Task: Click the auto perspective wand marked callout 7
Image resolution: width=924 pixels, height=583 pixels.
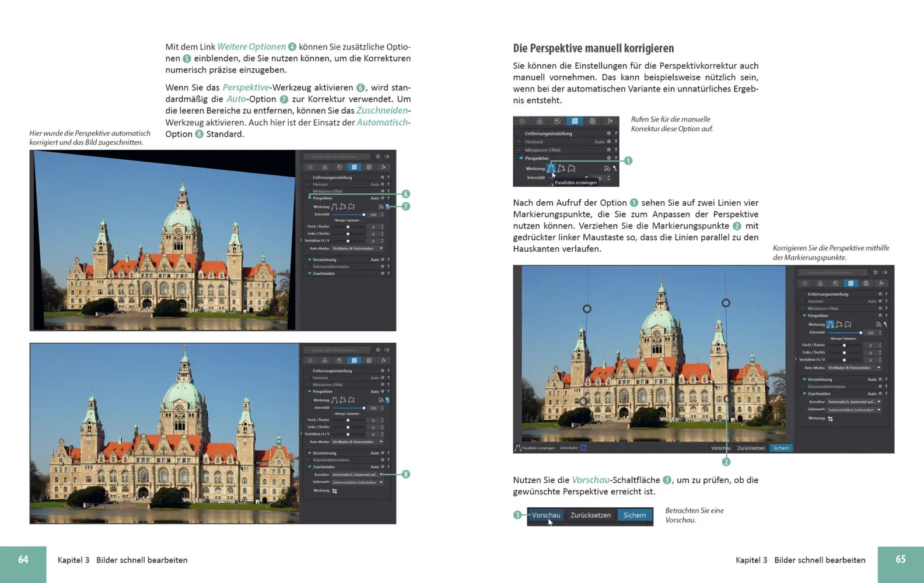Action: (x=387, y=206)
